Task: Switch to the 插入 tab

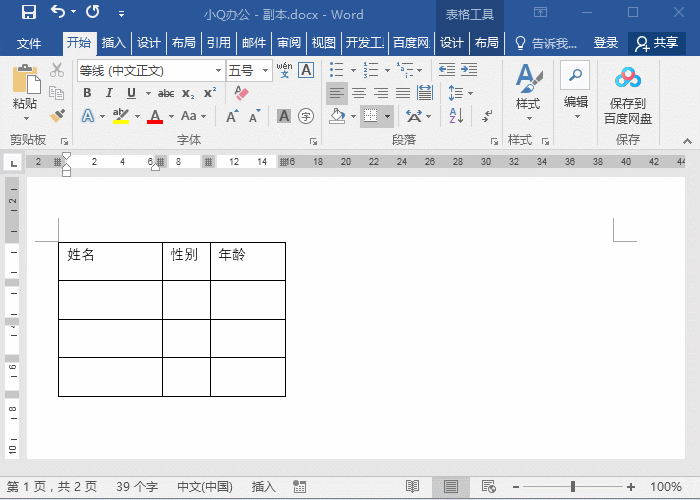Action: pos(113,43)
